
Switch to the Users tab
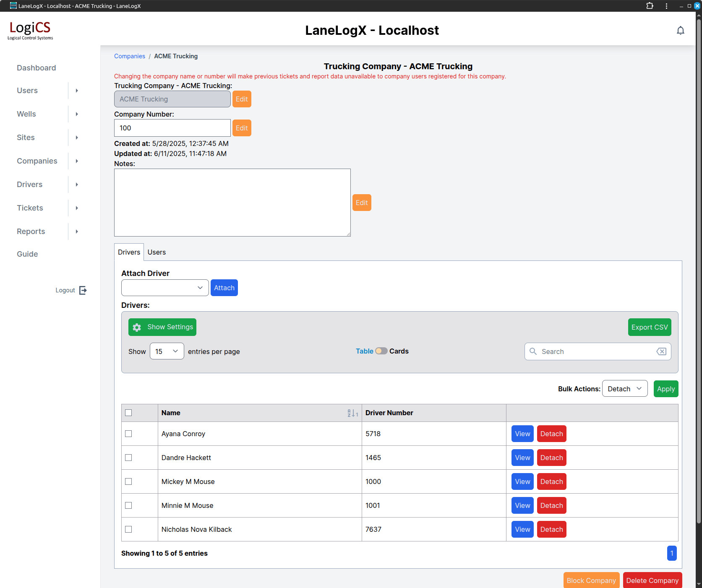[x=157, y=252]
